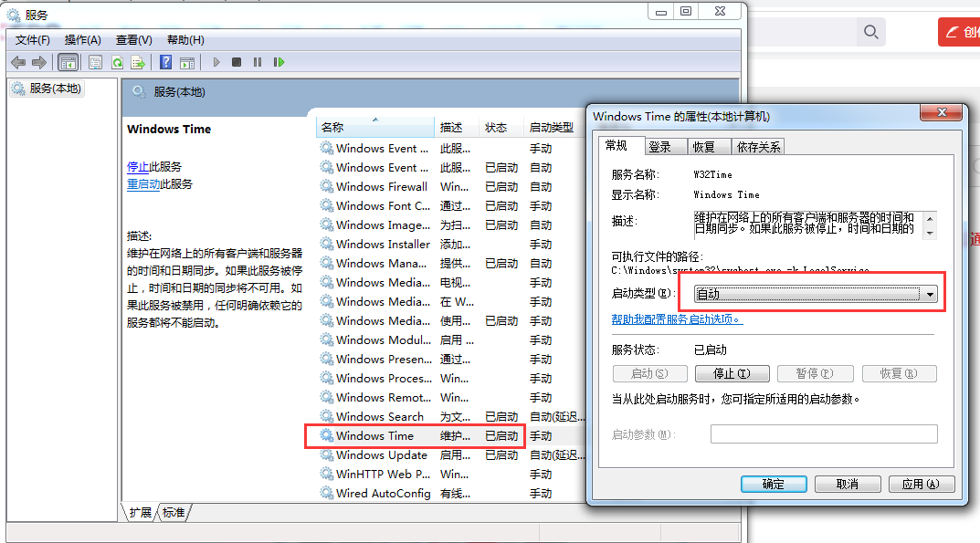
Task: Click the Pause Service toolbar icon
Action: coord(257,62)
